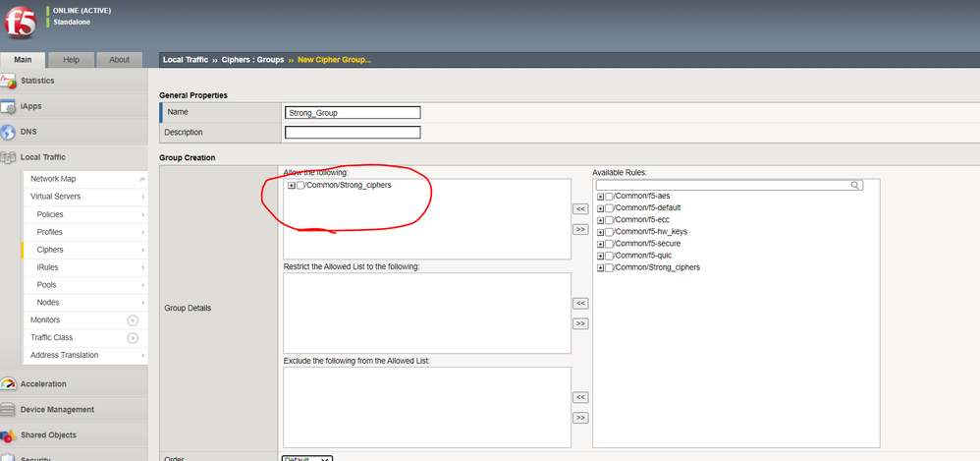Switch to the Main tab
The height and width of the screenshot is (461, 980).
pos(24,60)
